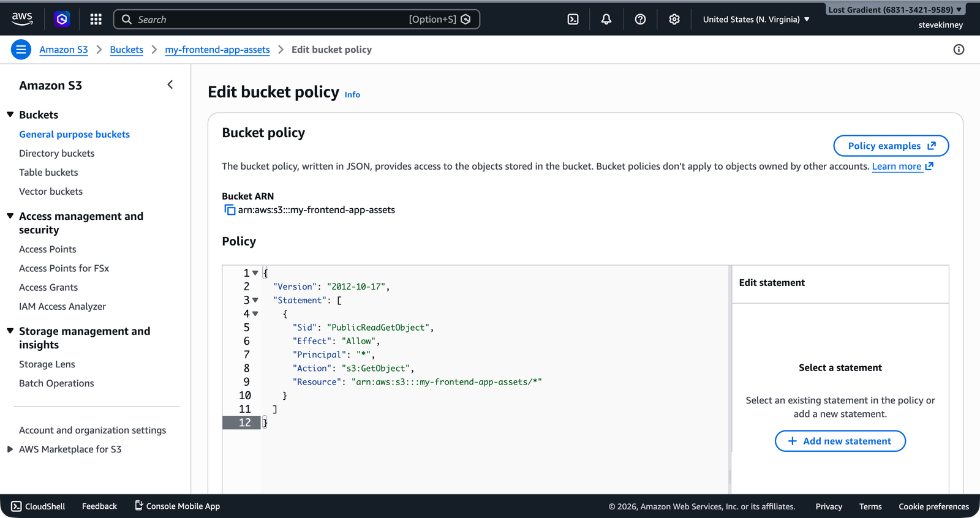Open Directory buckets
The image size is (980, 518).
[57, 153]
